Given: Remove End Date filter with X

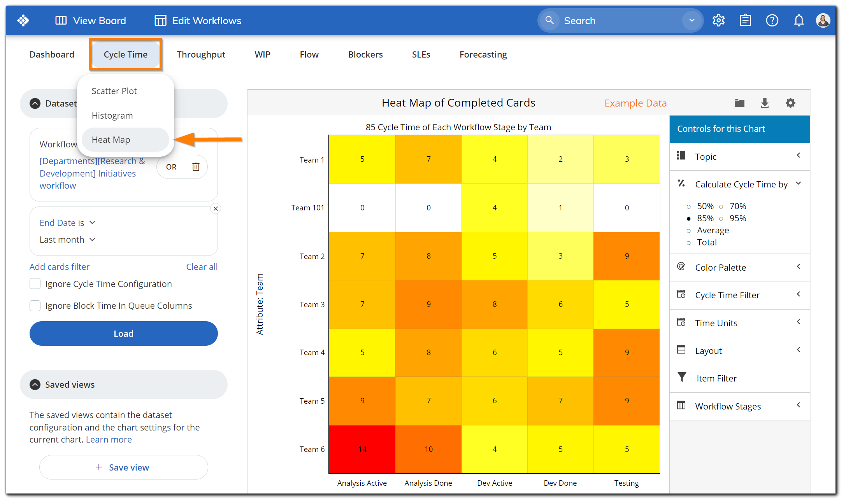Looking at the screenshot, I should (216, 208).
